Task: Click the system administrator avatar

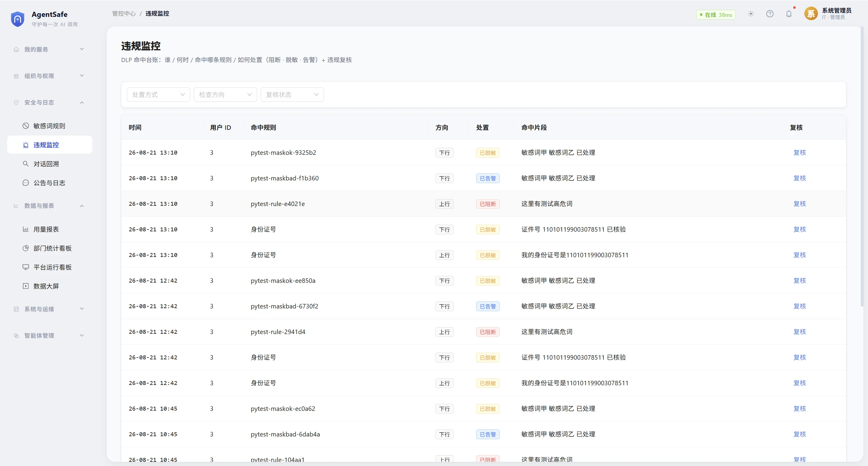Action: pos(811,14)
